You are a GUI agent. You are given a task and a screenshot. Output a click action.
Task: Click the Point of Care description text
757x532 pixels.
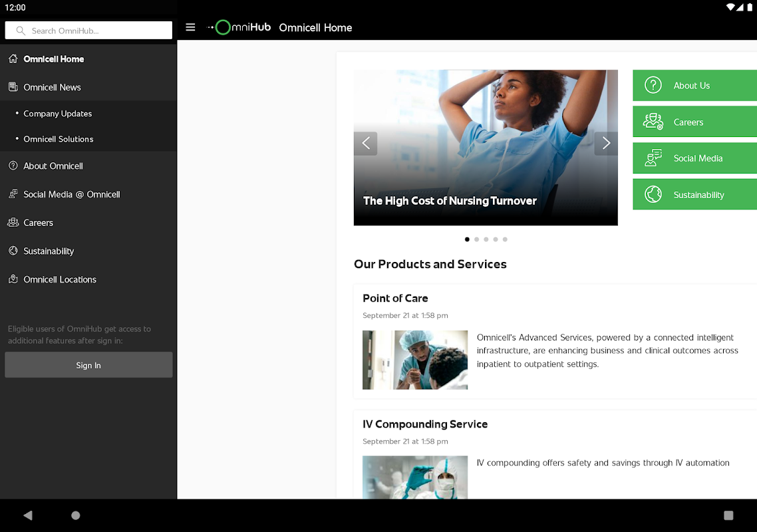coord(607,350)
